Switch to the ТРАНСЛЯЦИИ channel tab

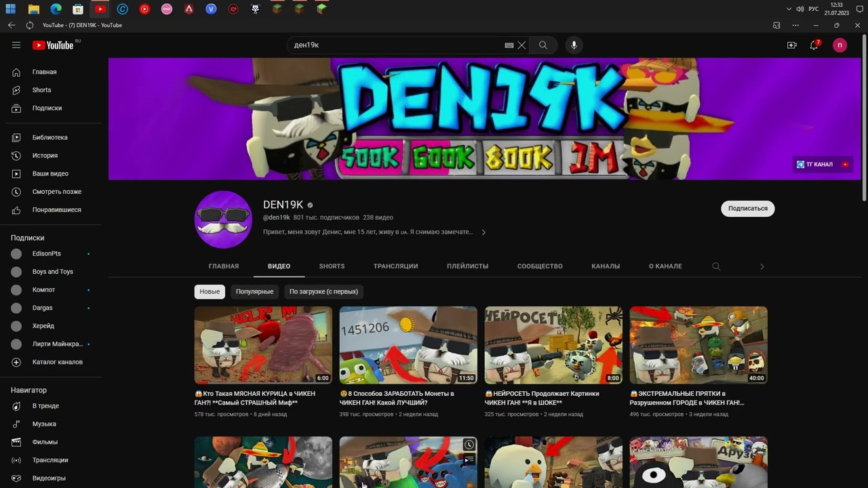[x=396, y=266]
